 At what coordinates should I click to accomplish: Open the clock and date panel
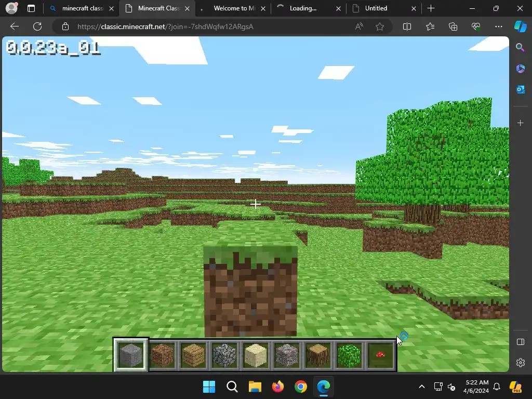click(476, 387)
